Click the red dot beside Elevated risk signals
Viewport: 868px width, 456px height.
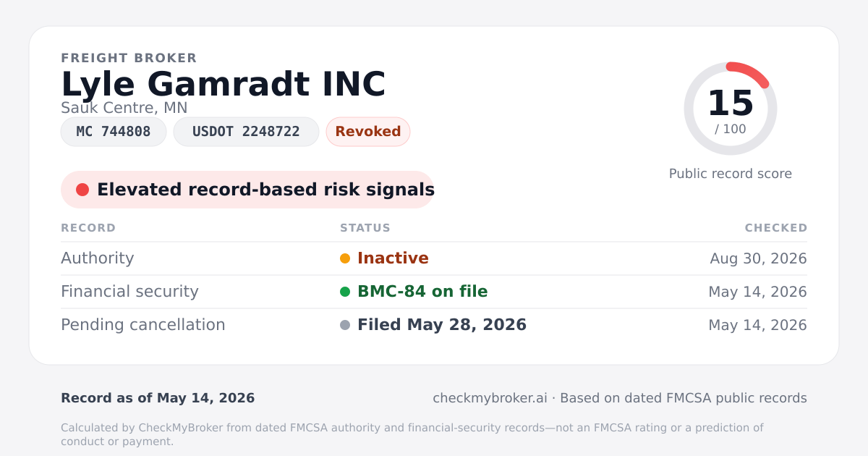(x=82, y=190)
